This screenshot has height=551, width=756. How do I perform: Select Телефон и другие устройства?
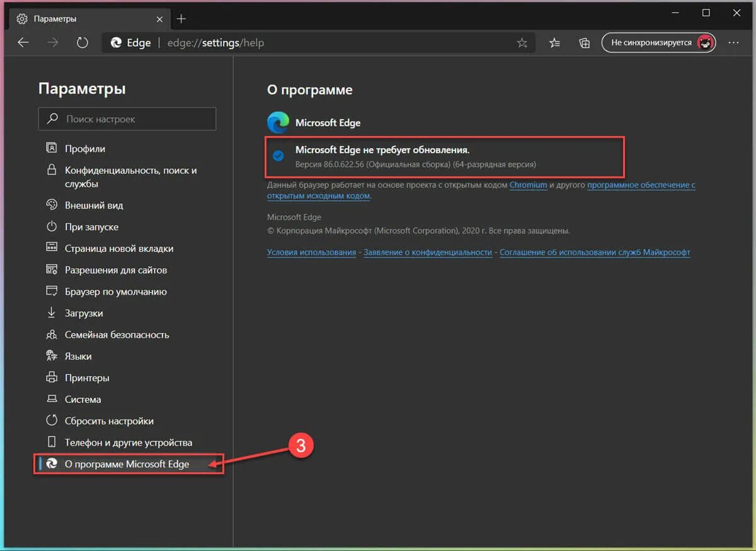coord(129,442)
